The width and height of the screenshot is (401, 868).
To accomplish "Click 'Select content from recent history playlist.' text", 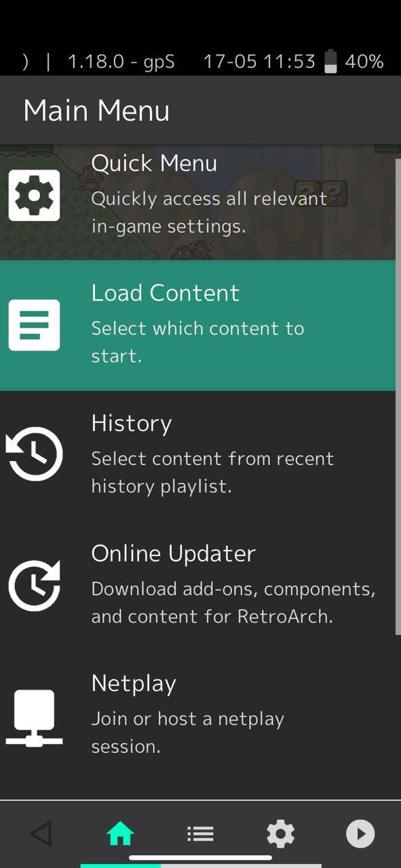I will point(212,473).
